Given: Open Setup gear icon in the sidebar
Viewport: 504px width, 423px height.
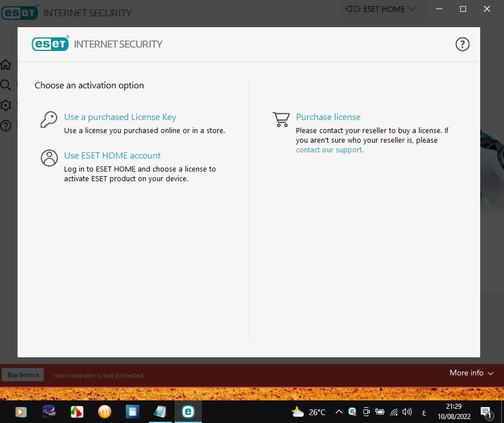Looking at the screenshot, I should (6, 105).
